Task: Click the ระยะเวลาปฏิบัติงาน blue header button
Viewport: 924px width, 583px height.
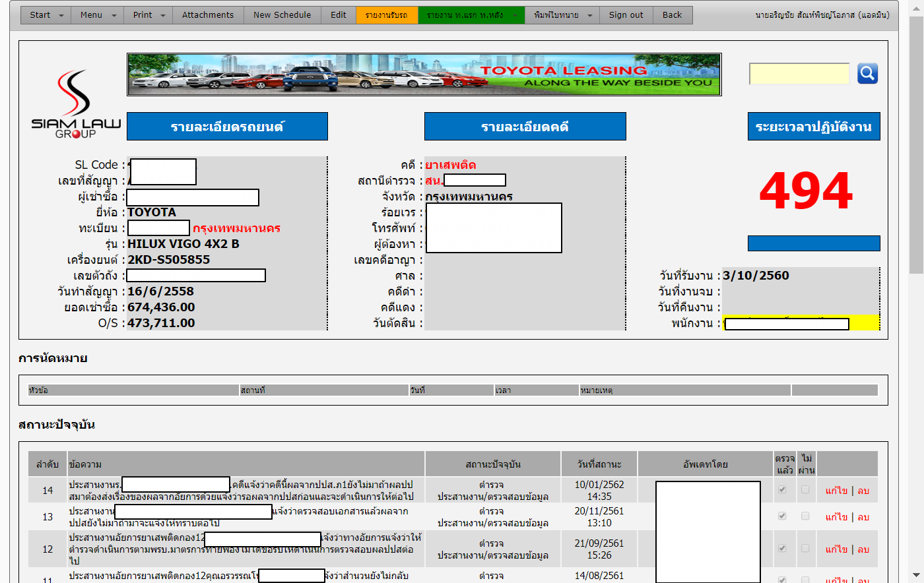Action: 814,127
